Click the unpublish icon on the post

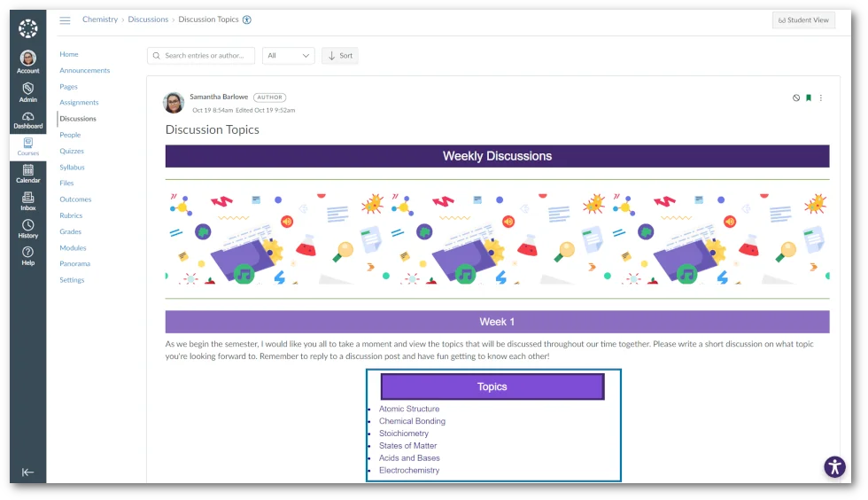pos(796,98)
